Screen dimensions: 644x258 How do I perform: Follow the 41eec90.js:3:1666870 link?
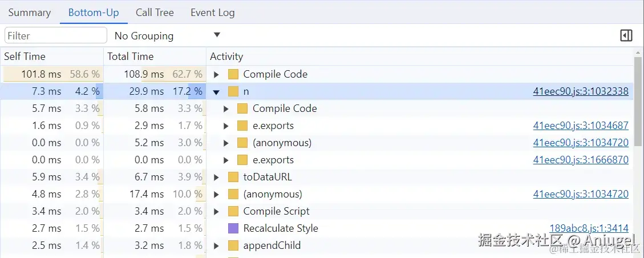tap(581, 160)
